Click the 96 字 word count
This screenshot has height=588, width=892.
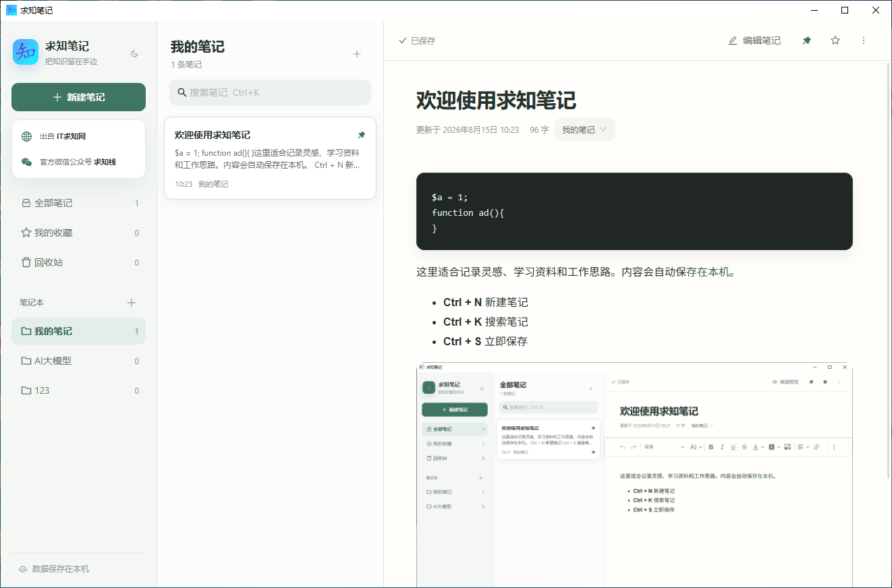click(539, 129)
